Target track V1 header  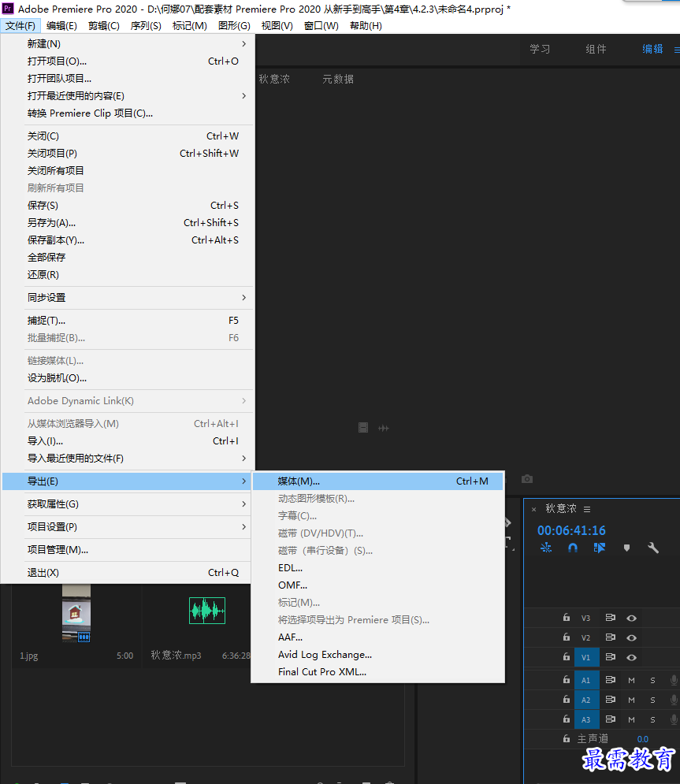586,657
